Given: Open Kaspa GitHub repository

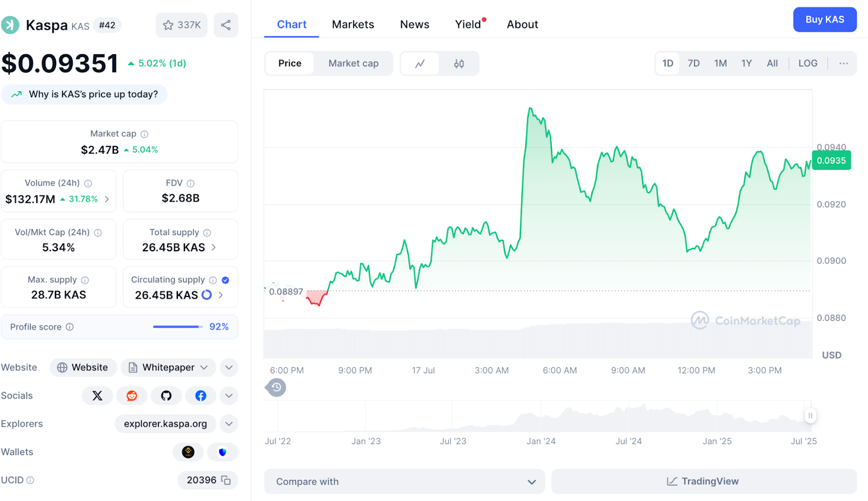Looking at the screenshot, I should point(166,396).
